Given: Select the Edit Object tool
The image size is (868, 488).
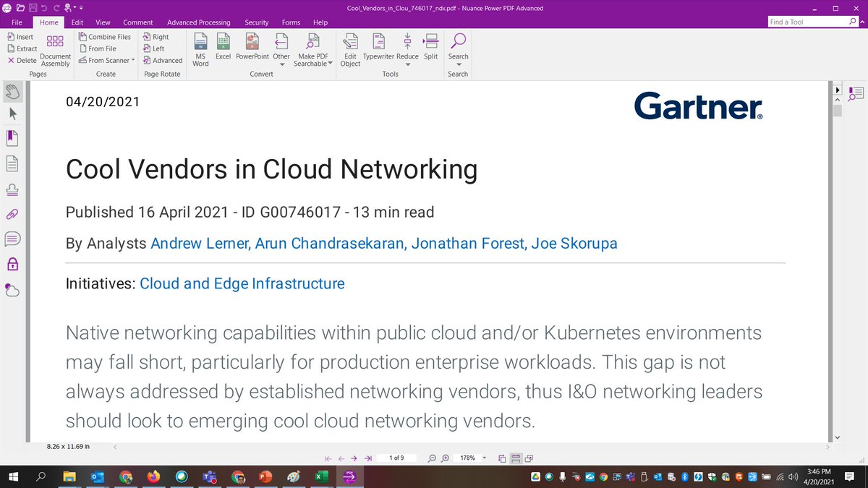Looking at the screenshot, I should tap(350, 51).
